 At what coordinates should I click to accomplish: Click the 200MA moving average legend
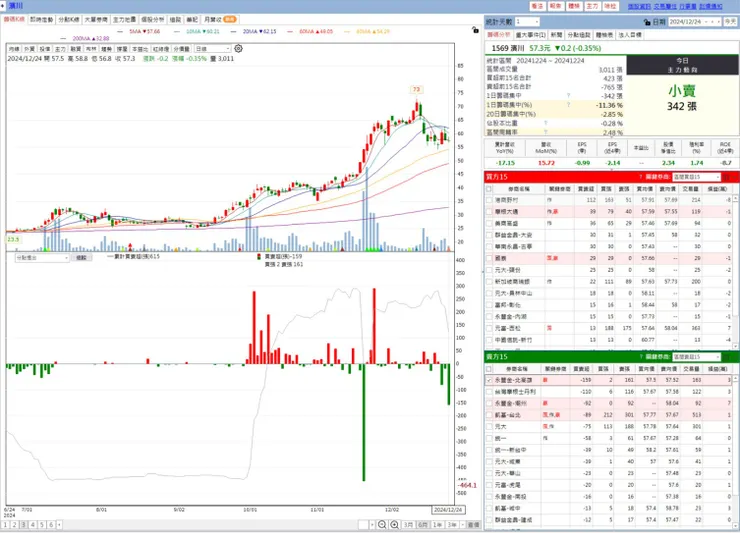(x=91, y=38)
